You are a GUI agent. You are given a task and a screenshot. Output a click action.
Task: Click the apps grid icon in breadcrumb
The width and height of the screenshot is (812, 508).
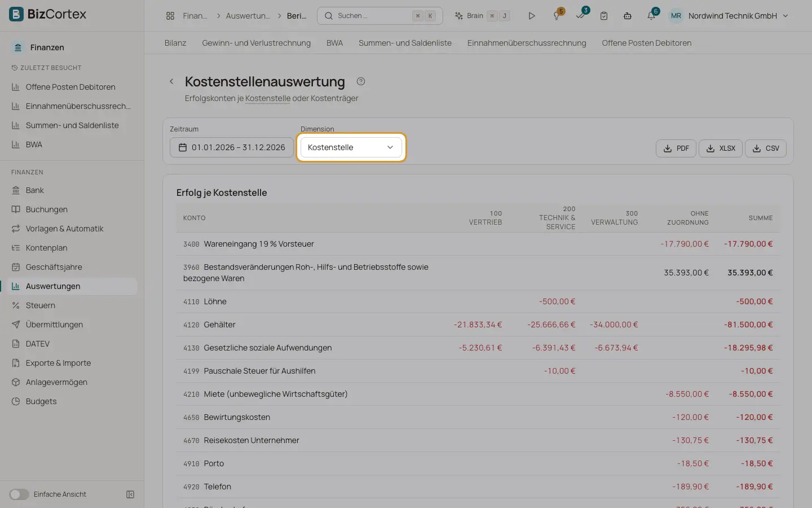(170, 16)
